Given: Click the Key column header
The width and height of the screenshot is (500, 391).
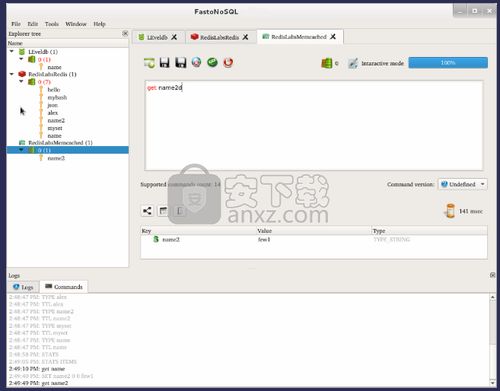Looking at the screenshot, I should [198, 231].
